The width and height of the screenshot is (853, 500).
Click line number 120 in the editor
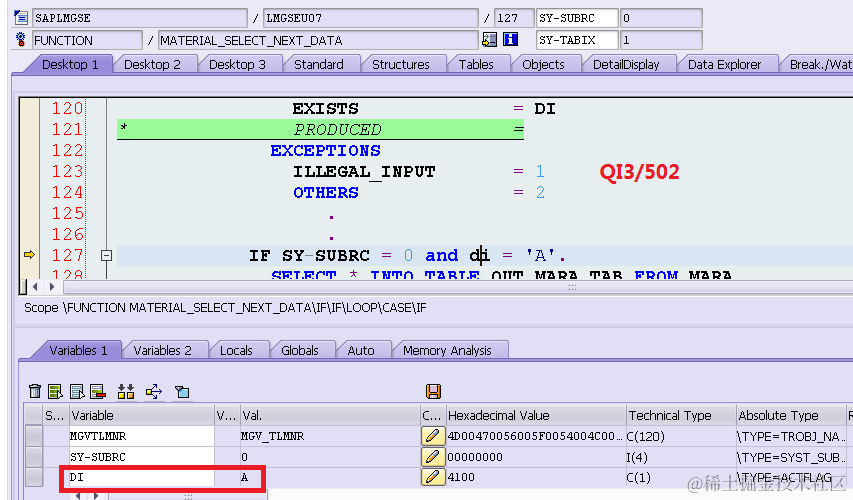tap(67, 108)
